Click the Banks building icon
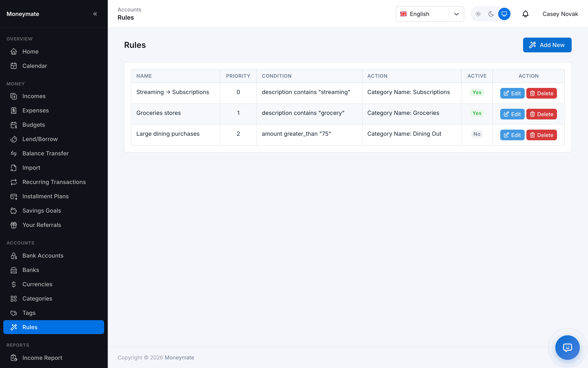588x368 pixels. 14,270
